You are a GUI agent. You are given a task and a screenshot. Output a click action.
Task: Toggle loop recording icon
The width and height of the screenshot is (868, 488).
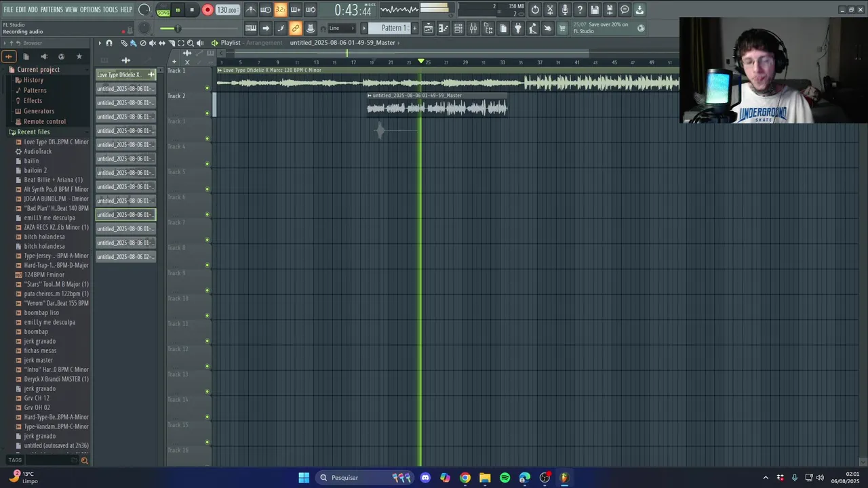tap(310, 10)
